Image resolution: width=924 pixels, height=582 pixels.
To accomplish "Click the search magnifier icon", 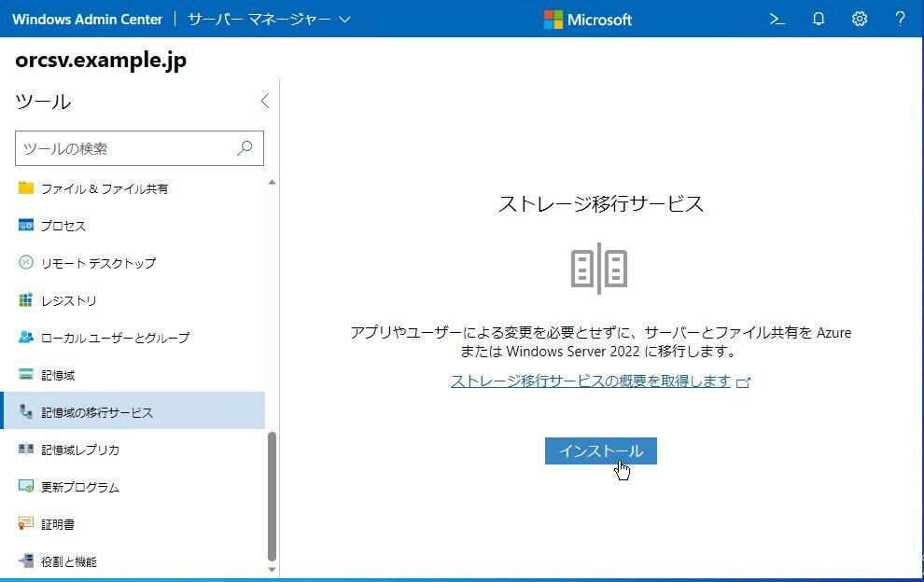I will (x=245, y=148).
